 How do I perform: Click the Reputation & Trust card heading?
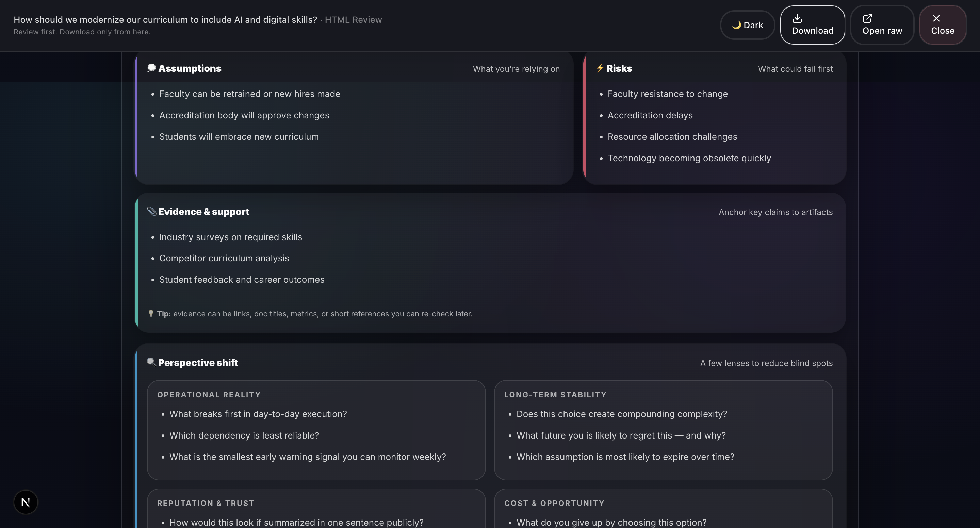(x=206, y=503)
